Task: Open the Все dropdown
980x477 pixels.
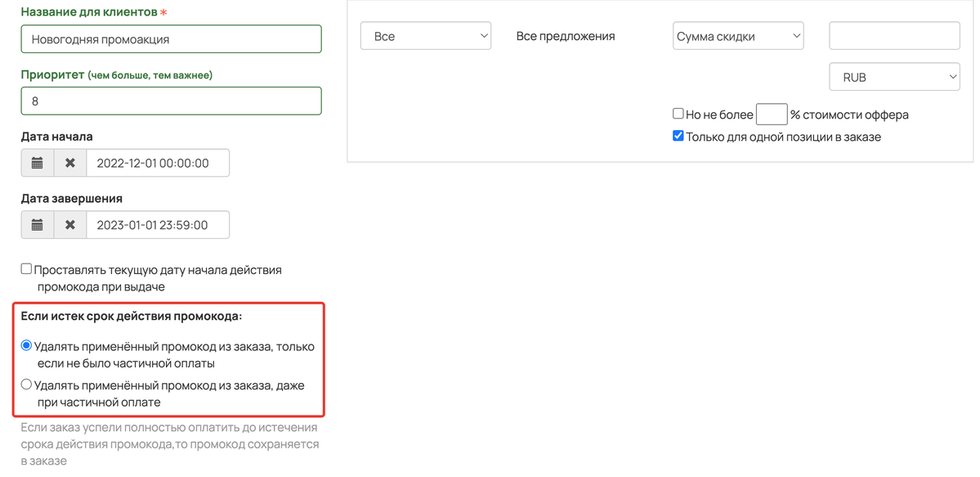Action: click(x=426, y=36)
